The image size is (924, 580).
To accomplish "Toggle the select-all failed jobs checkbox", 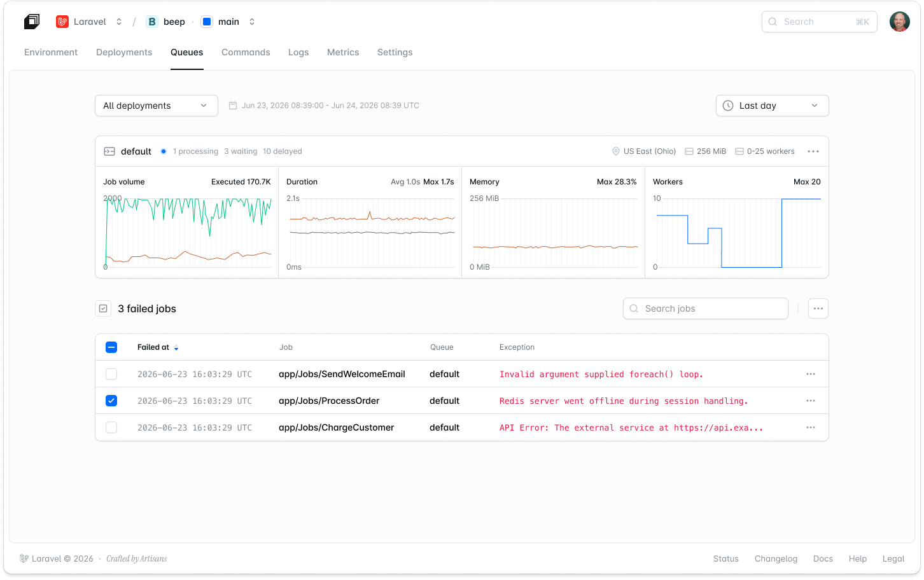I will [x=111, y=347].
